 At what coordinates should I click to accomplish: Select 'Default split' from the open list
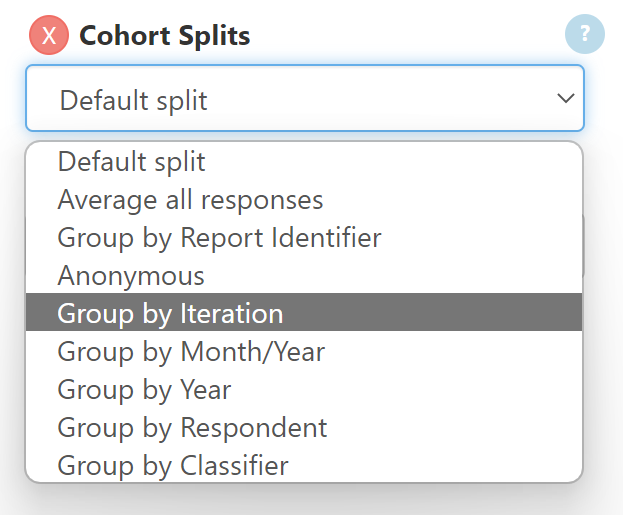(131, 162)
